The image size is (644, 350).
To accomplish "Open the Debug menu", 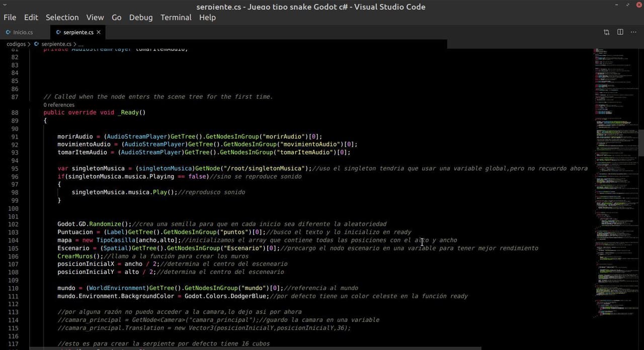I will pos(141,17).
